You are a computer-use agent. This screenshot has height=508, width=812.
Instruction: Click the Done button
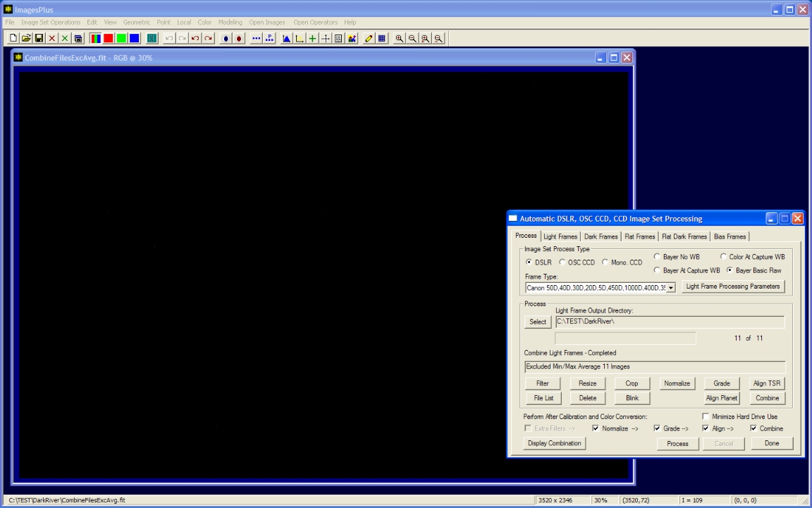772,443
